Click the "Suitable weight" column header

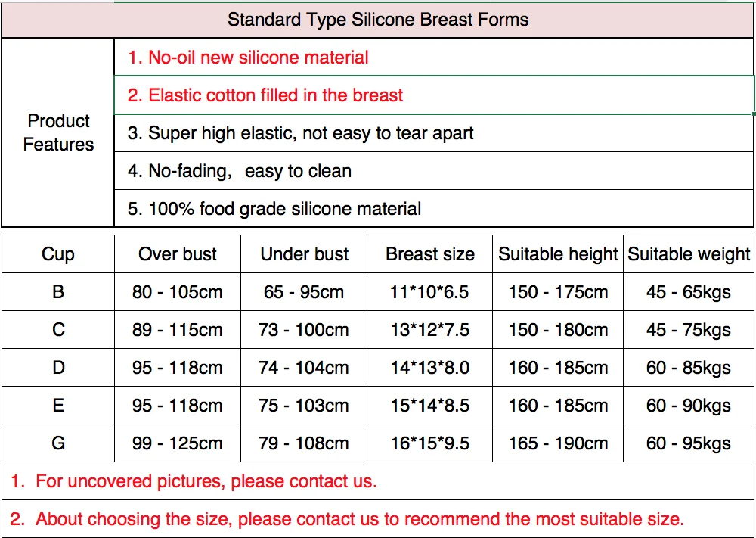[689, 254]
